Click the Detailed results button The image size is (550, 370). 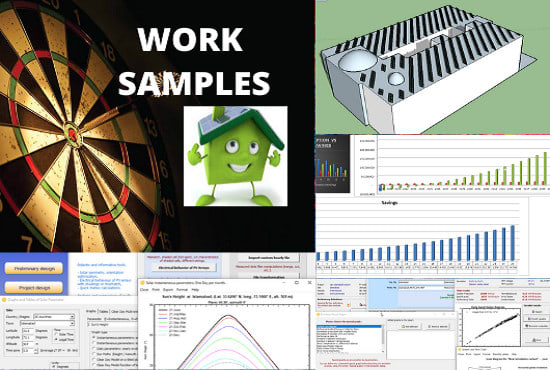535,319
